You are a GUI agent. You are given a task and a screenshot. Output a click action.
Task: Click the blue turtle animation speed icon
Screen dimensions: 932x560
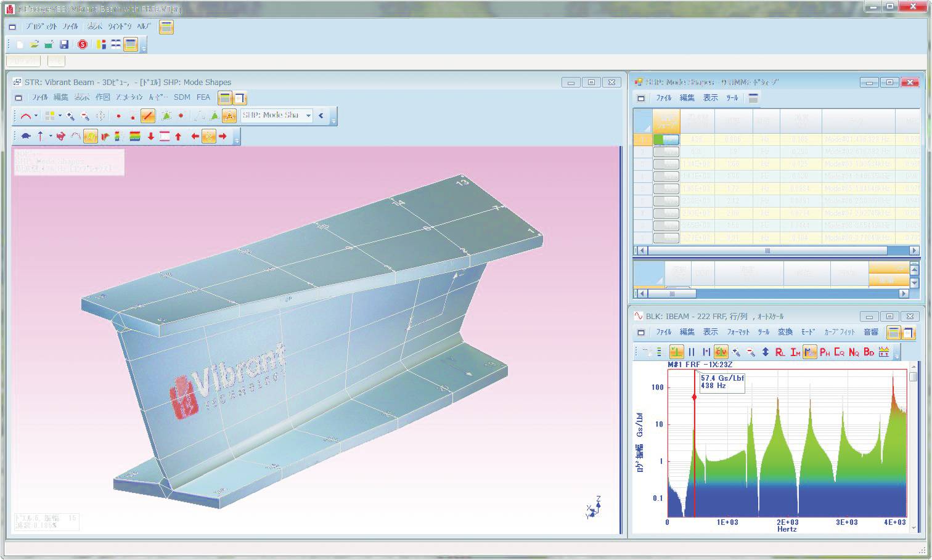tap(25, 136)
